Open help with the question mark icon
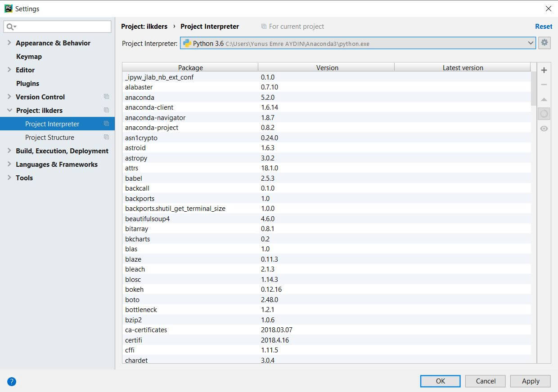The width and height of the screenshot is (558, 392). (x=12, y=382)
